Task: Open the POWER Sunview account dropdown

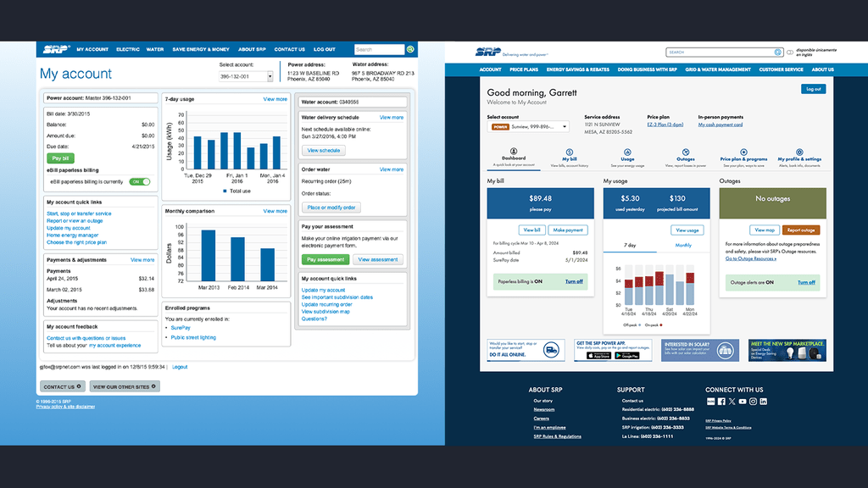Action: [x=528, y=127]
